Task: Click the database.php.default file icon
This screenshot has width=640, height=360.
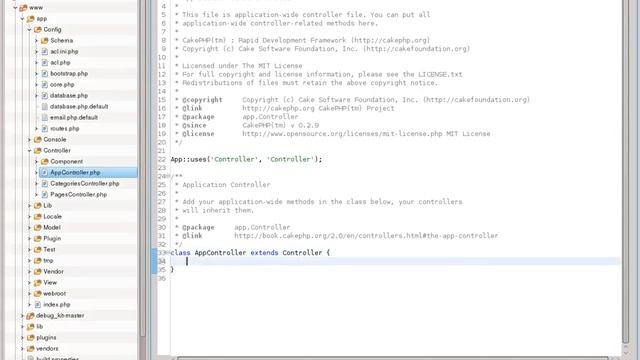Action: pos(44,107)
